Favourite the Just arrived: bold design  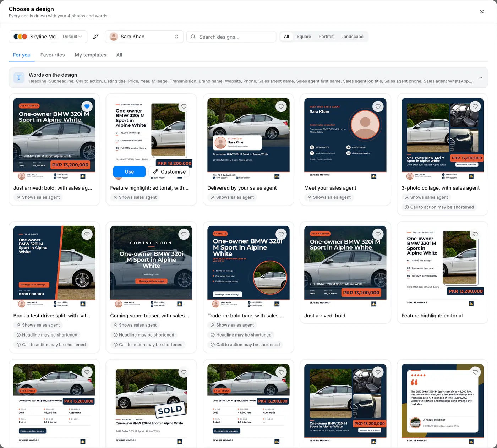pyautogui.click(x=378, y=234)
